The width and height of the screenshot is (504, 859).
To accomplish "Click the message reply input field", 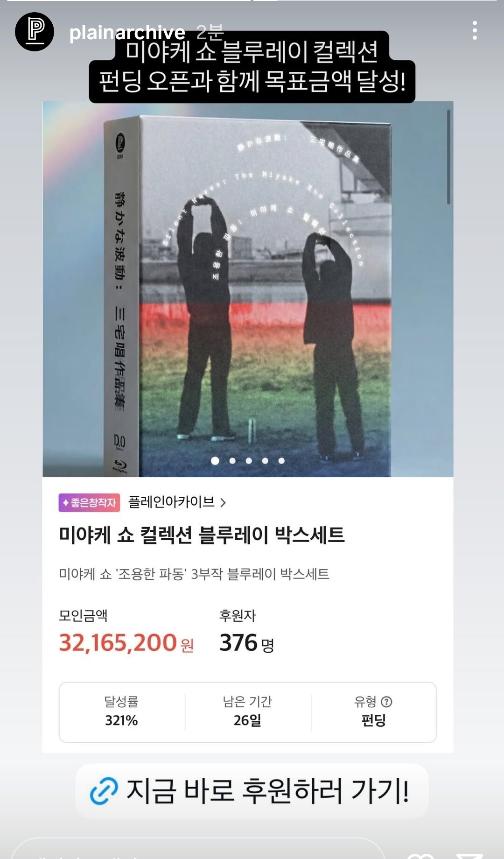I will coord(198,850).
